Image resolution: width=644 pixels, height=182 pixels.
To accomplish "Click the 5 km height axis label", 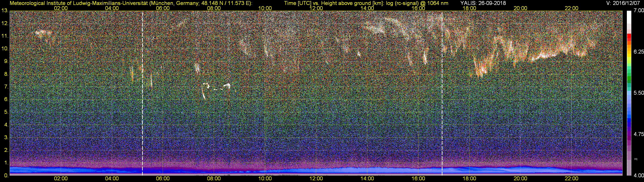I will tap(6, 112).
